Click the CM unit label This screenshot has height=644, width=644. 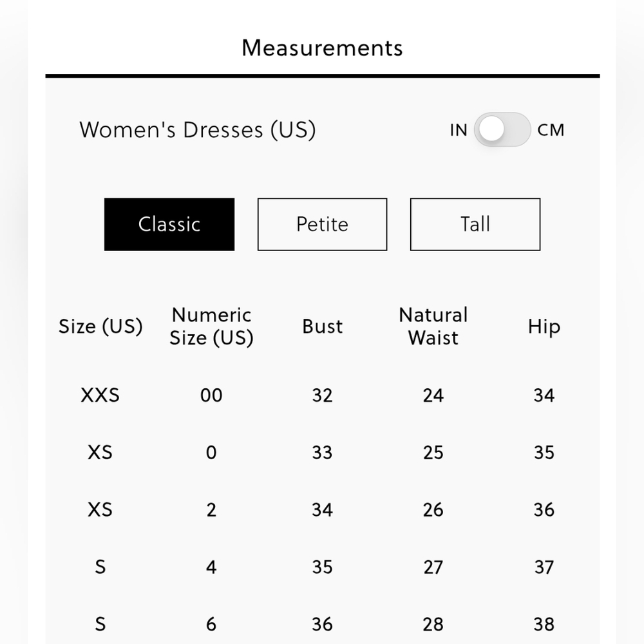551,130
